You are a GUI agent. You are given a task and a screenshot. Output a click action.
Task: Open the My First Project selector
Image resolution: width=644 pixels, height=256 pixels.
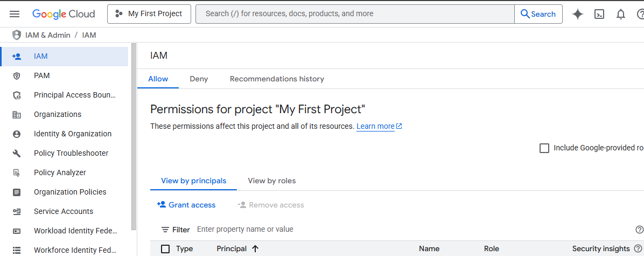pyautogui.click(x=149, y=14)
